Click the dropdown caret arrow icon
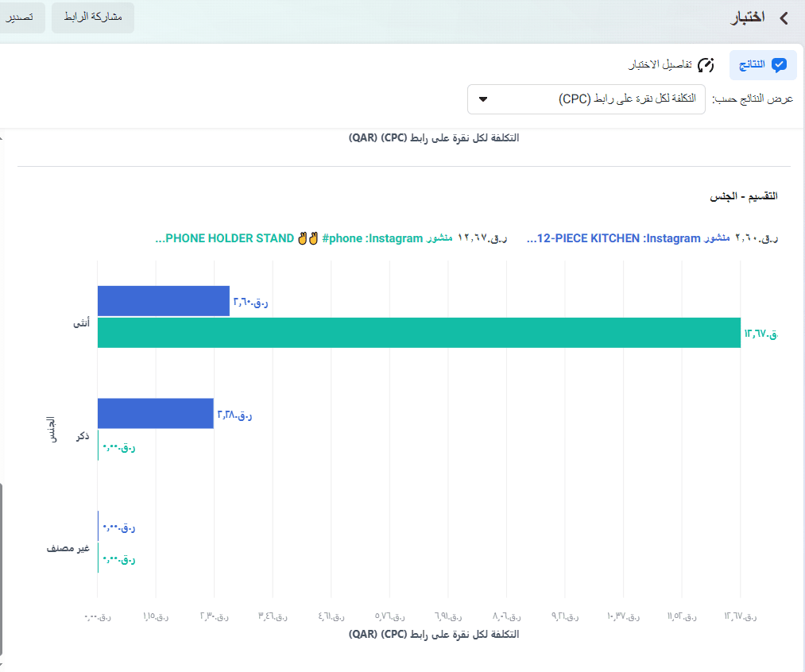This screenshot has height=672, width=805. (483, 99)
